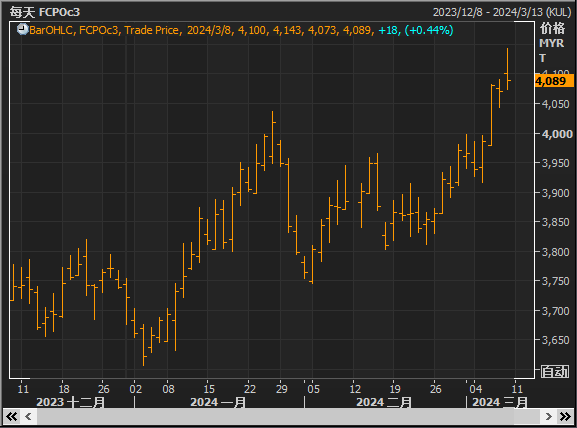Click the 2023 十二月 month label
This screenshot has height=428, width=577.
click(x=71, y=402)
